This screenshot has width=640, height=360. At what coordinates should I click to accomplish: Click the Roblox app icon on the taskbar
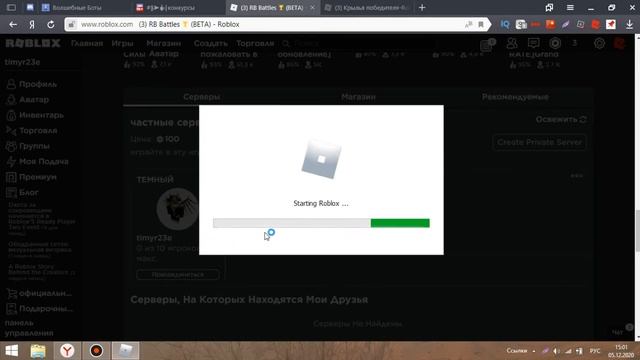pyautogui.click(x=125, y=351)
